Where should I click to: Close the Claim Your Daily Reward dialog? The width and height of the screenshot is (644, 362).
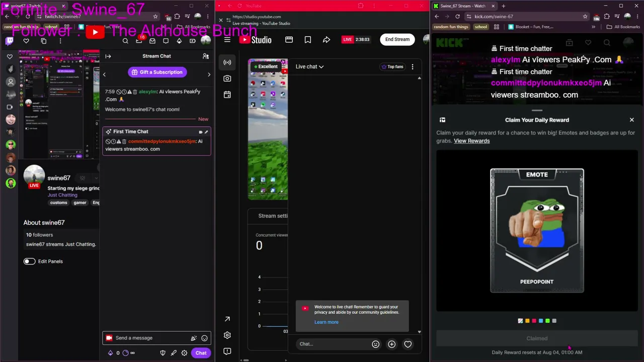pyautogui.click(x=632, y=120)
